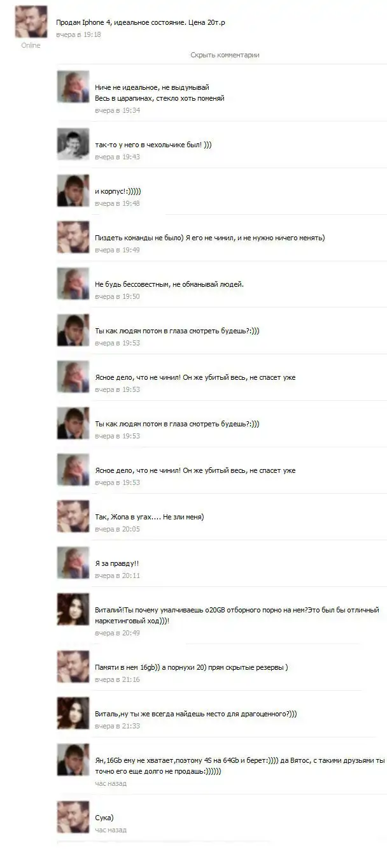Click avatar beside the final 'Сука)' comment
This screenshot has height=868, width=387.
[73, 817]
